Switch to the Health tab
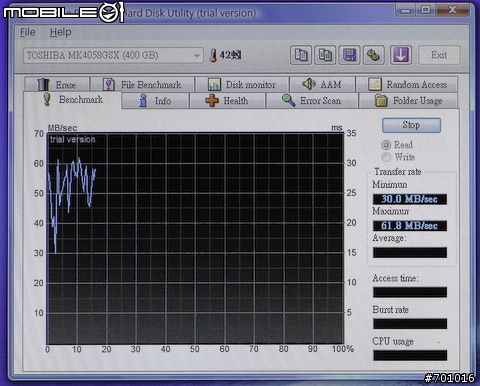480x386 pixels. (227, 101)
